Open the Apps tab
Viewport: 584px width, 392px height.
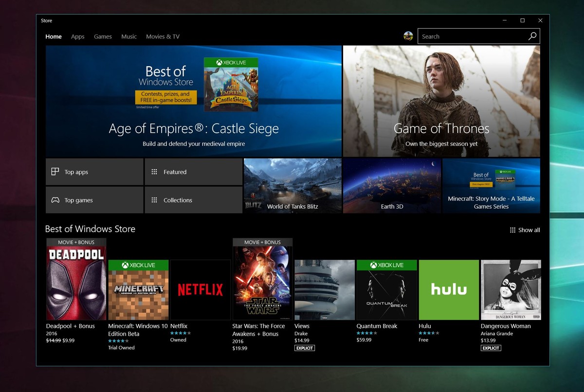(78, 36)
